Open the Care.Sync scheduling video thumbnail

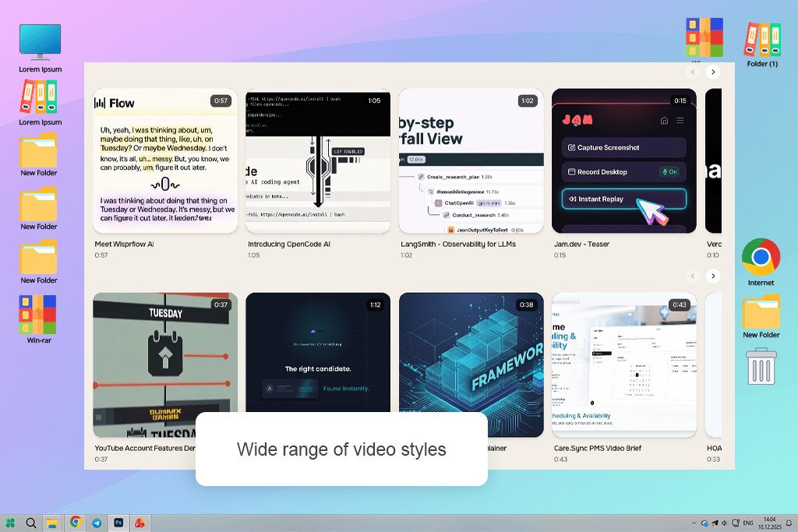(624, 365)
